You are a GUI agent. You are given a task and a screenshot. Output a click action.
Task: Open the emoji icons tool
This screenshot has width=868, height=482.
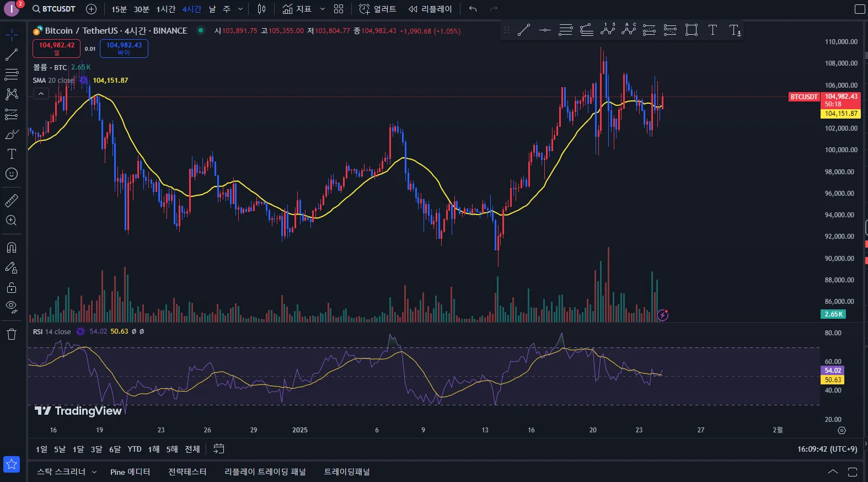(12, 174)
